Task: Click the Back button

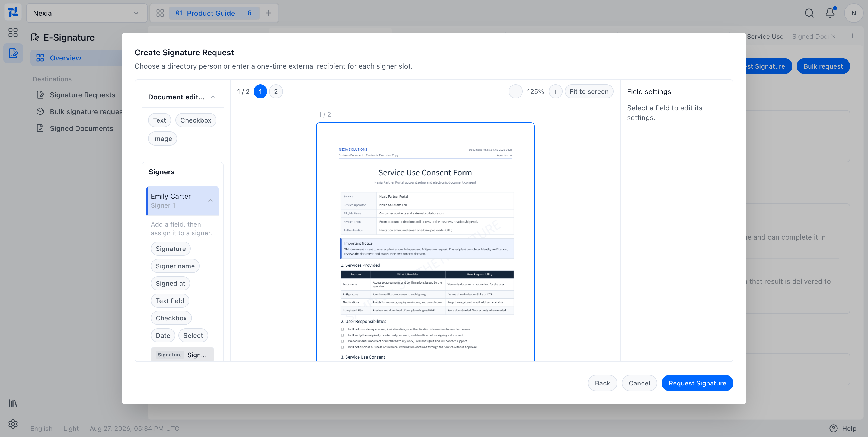Action: [602, 383]
